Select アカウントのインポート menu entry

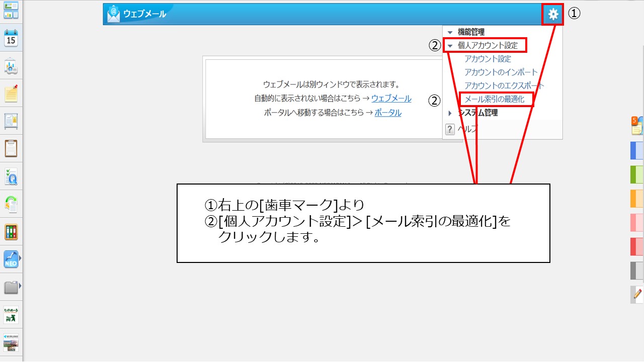pos(501,72)
